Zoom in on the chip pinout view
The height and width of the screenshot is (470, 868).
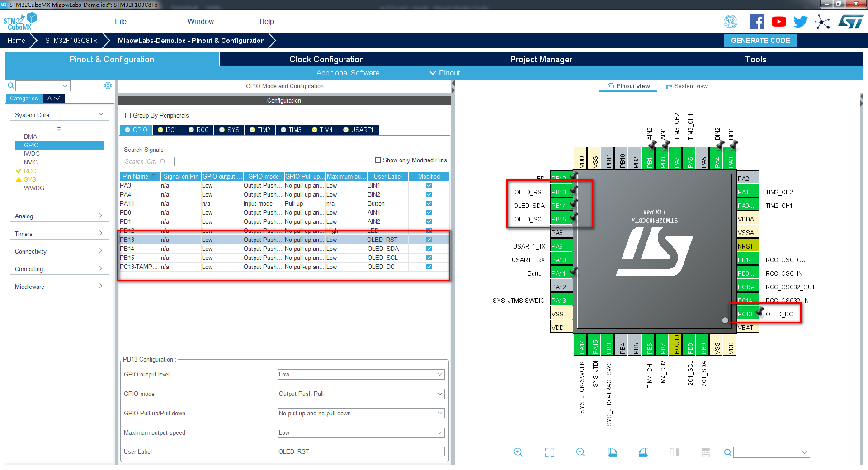pos(519,452)
